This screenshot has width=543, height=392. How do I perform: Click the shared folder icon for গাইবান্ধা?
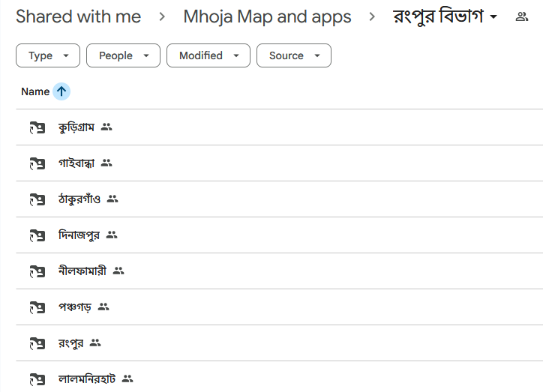[37, 163]
